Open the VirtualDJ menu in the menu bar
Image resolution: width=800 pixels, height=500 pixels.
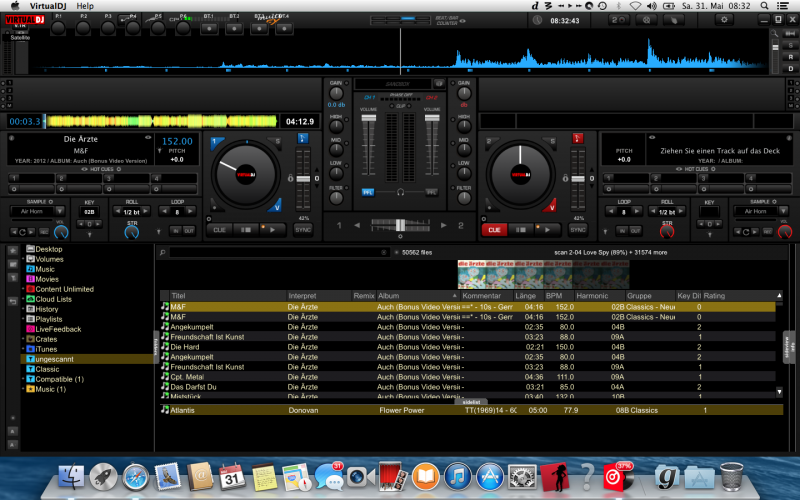[48, 6]
